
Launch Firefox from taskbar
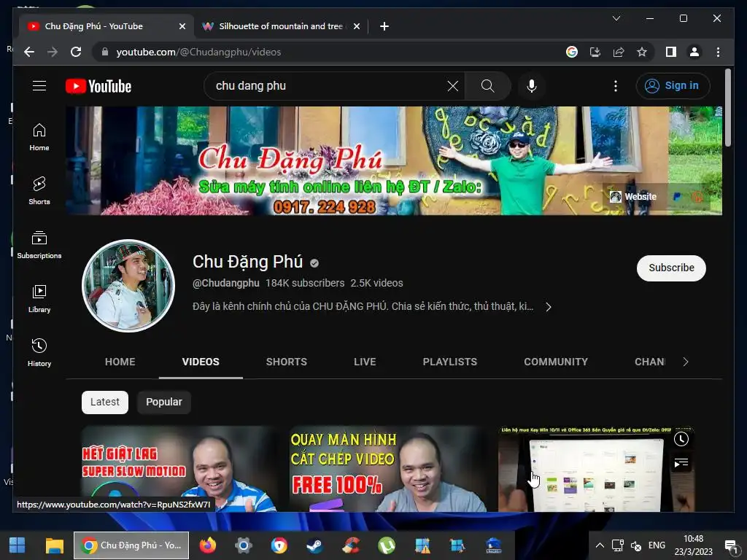coord(208,545)
